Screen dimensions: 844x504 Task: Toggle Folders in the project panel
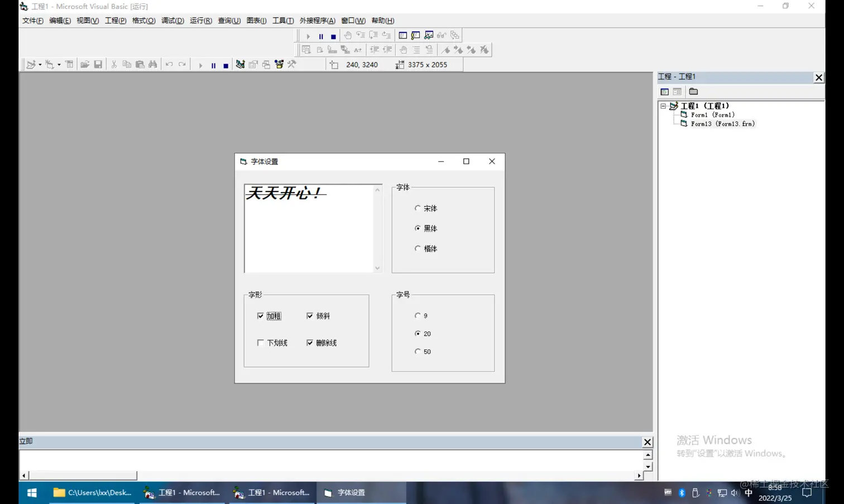click(693, 92)
